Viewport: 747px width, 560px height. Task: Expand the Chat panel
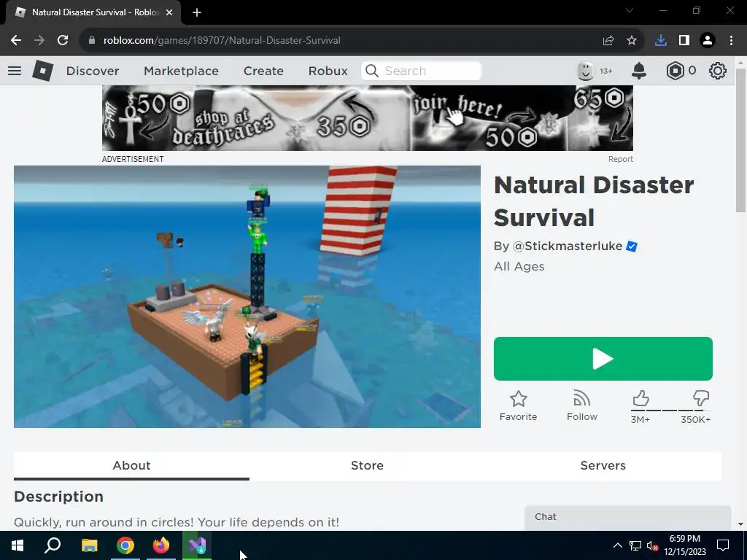click(627, 517)
